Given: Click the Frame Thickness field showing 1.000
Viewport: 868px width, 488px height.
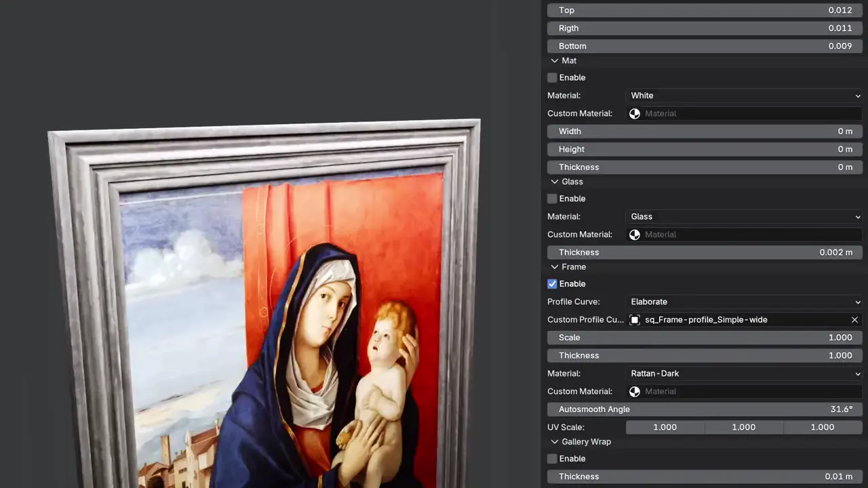Looking at the screenshot, I should click(705, 356).
